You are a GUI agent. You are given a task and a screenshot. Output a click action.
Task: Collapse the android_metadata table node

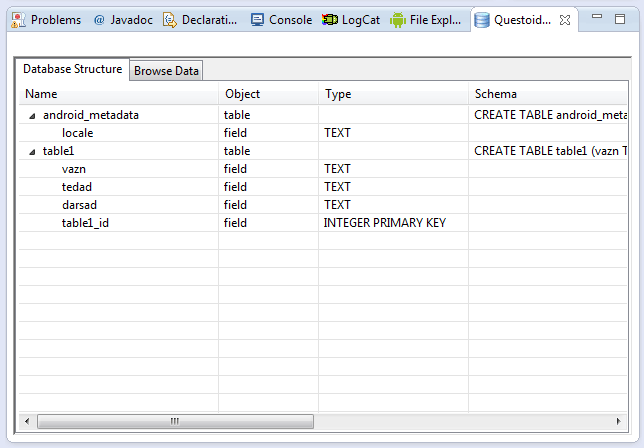(x=32, y=116)
